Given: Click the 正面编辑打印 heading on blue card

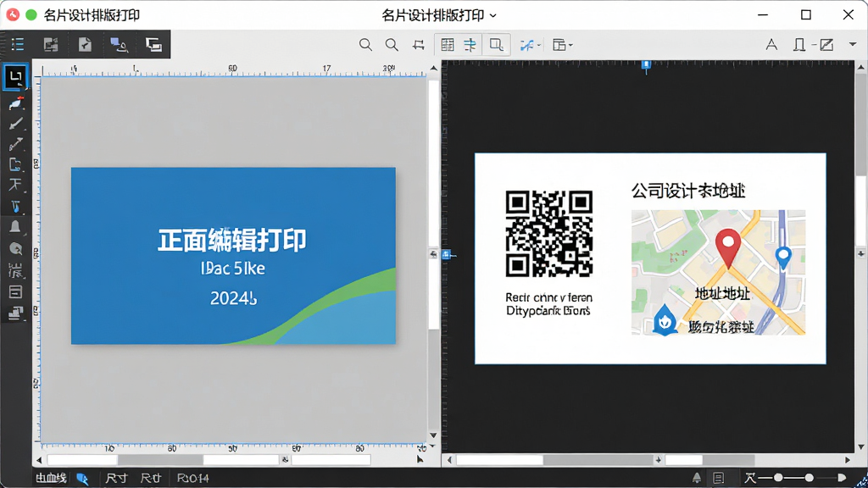Looking at the screenshot, I should click(232, 240).
